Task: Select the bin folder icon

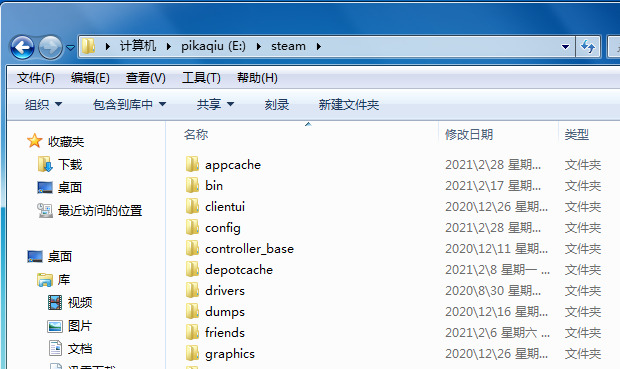Action: coord(192,185)
